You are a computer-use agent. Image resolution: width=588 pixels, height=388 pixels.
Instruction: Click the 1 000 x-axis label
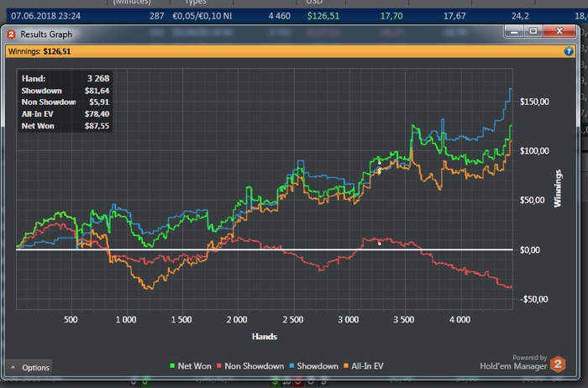[x=126, y=320]
